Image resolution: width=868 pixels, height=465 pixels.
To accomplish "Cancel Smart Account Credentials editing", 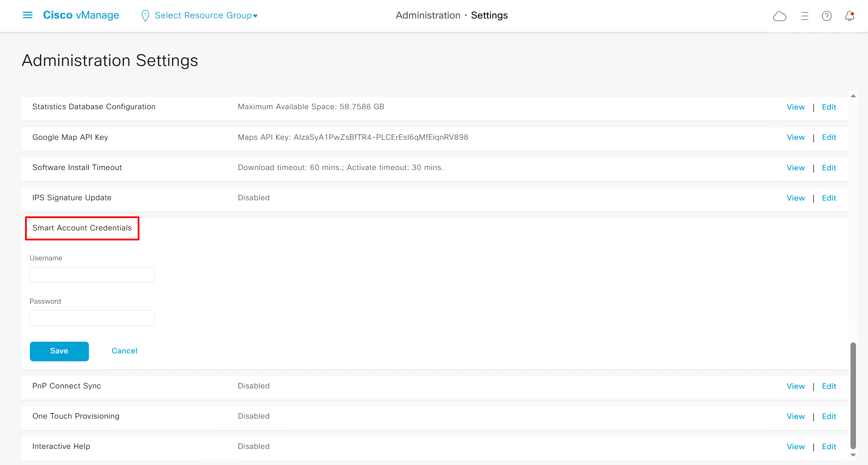I will (x=124, y=351).
